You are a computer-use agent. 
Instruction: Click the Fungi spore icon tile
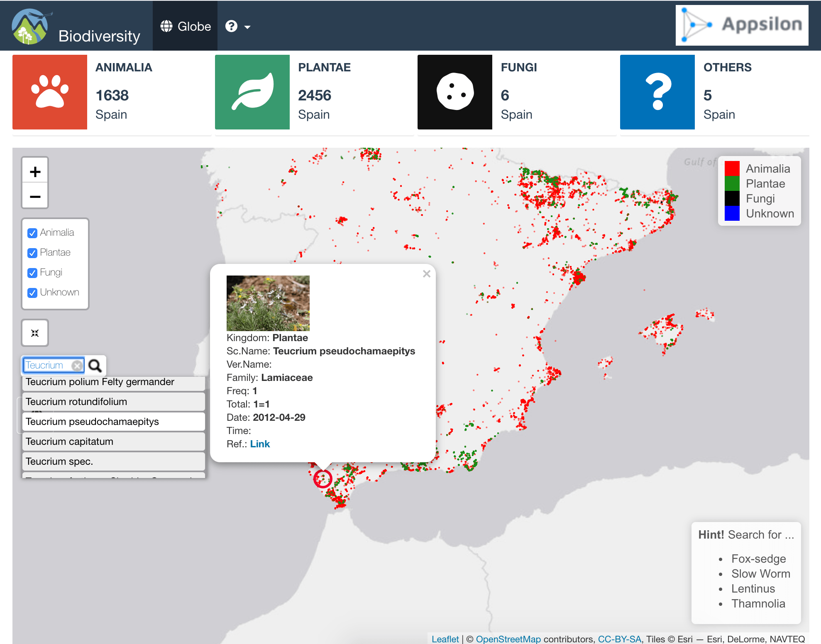tap(454, 92)
